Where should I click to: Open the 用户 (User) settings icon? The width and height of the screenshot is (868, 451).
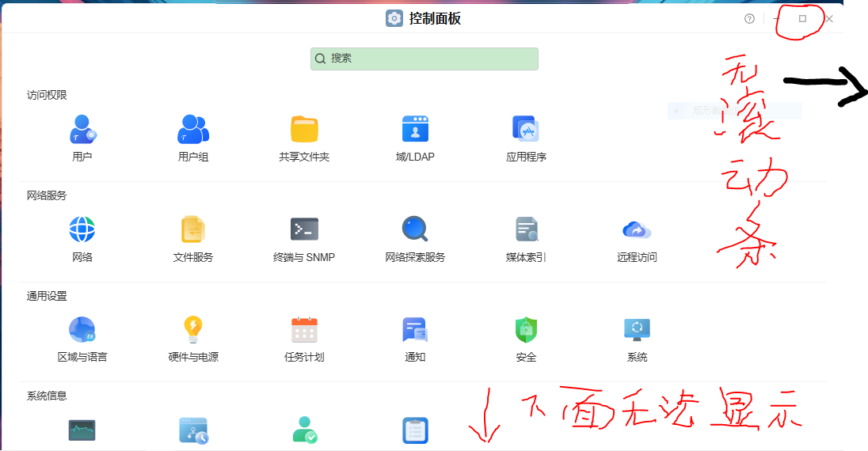pos(82,130)
